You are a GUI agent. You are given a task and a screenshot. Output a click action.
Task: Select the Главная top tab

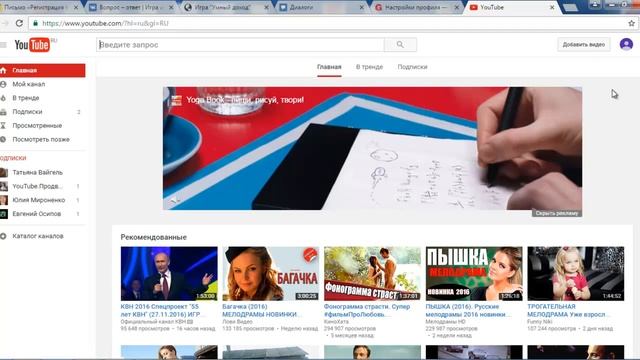pos(329,67)
